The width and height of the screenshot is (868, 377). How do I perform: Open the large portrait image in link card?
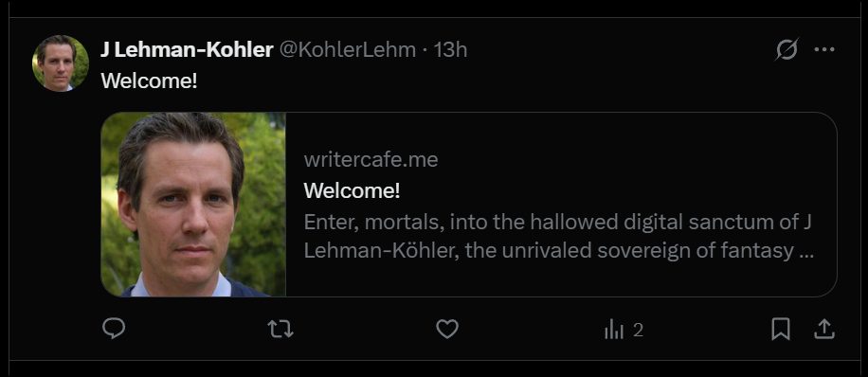coord(193,205)
